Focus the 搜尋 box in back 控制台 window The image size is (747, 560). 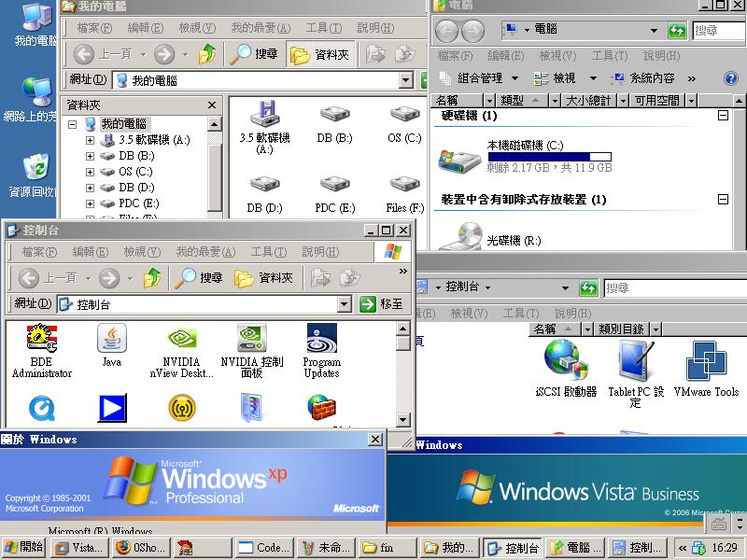[x=675, y=288]
